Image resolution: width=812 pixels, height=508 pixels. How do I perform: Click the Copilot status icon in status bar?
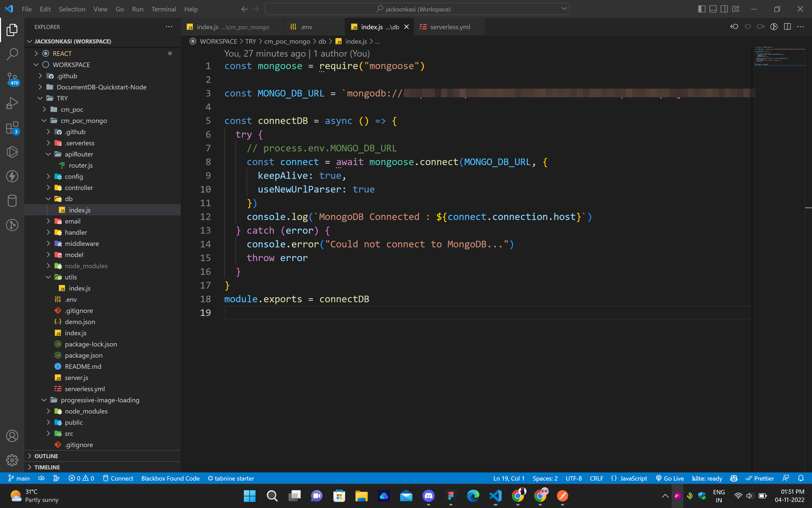734,478
